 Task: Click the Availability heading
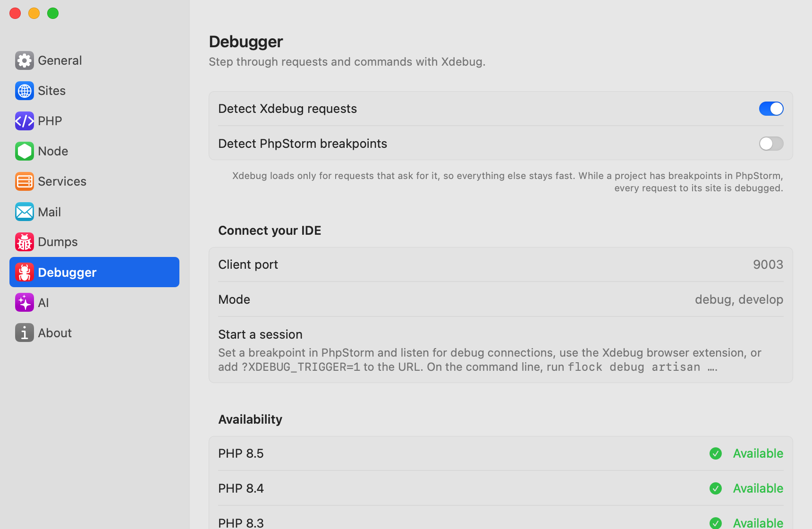pos(250,419)
